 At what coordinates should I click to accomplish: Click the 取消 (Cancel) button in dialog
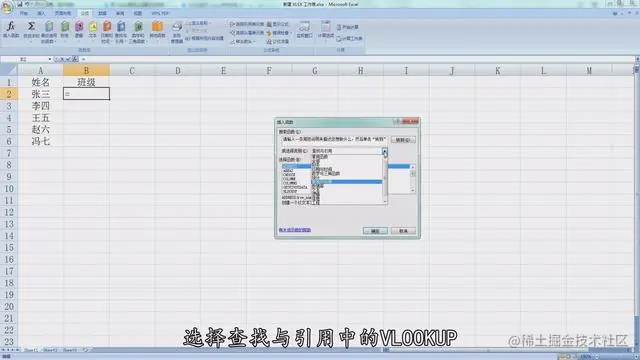coord(403,231)
